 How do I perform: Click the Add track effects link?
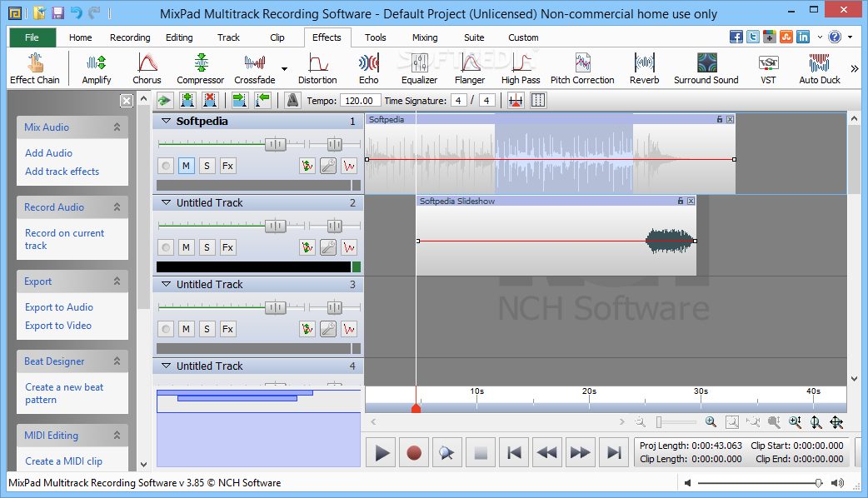(62, 172)
